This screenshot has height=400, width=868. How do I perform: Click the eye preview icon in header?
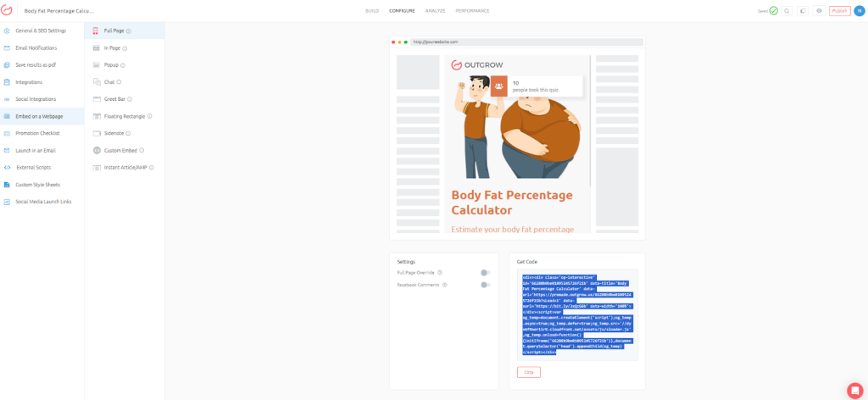(820, 10)
